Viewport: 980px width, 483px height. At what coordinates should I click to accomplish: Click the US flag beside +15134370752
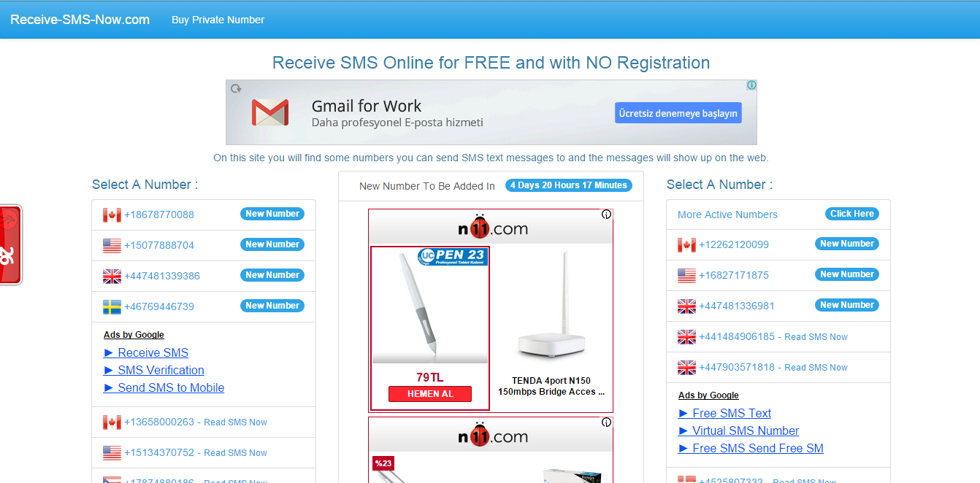(x=112, y=452)
